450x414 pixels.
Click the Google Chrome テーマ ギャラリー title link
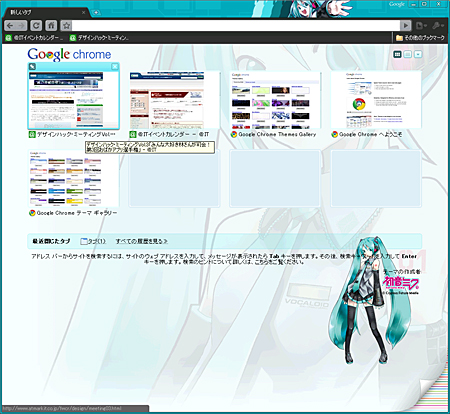[77, 213]
